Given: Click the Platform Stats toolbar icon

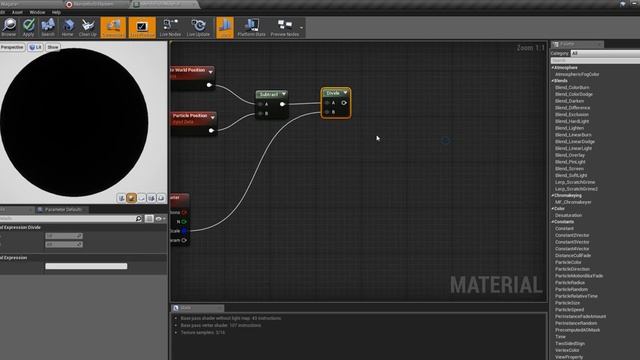Looking at the screenshot, I should [251, 27].
